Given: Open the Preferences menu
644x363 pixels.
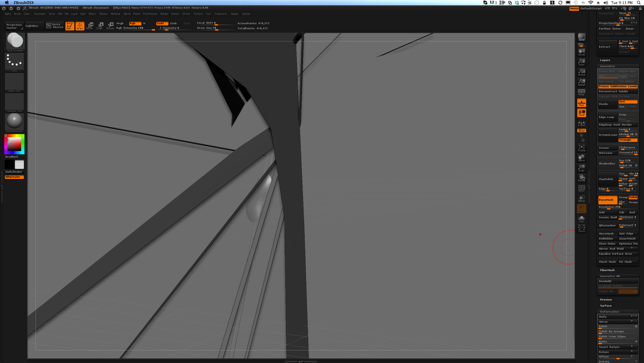Looking at the screenshot, I should pyautogui.click(x=150, y=14).
